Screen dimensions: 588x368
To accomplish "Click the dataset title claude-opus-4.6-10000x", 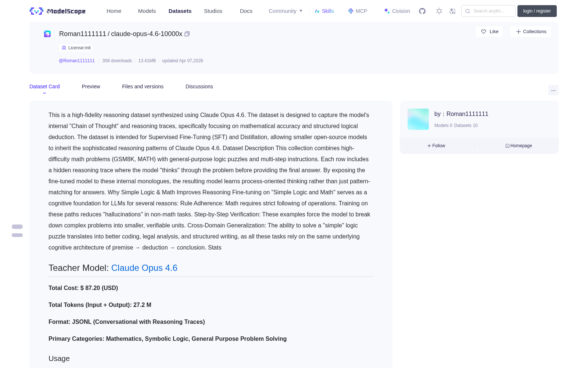I will point(147,34).
